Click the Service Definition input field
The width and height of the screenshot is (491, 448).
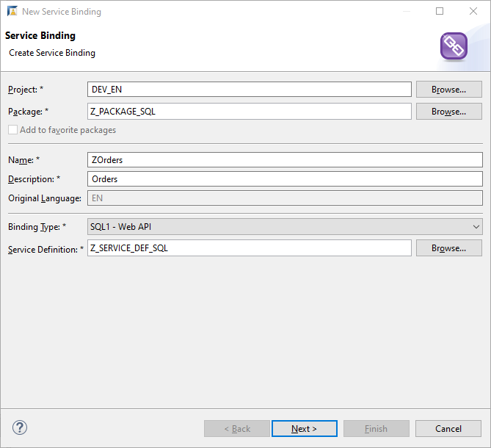click(250, 248)
